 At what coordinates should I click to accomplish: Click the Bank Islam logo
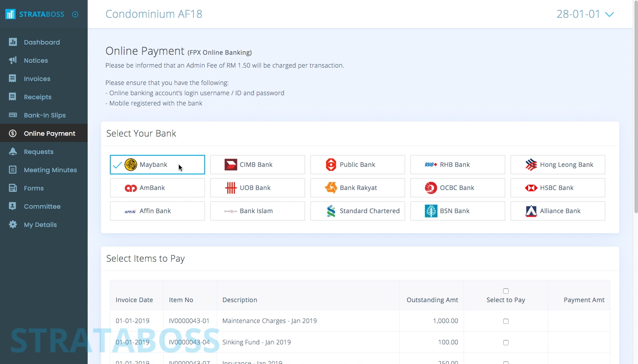click(231, 211)
